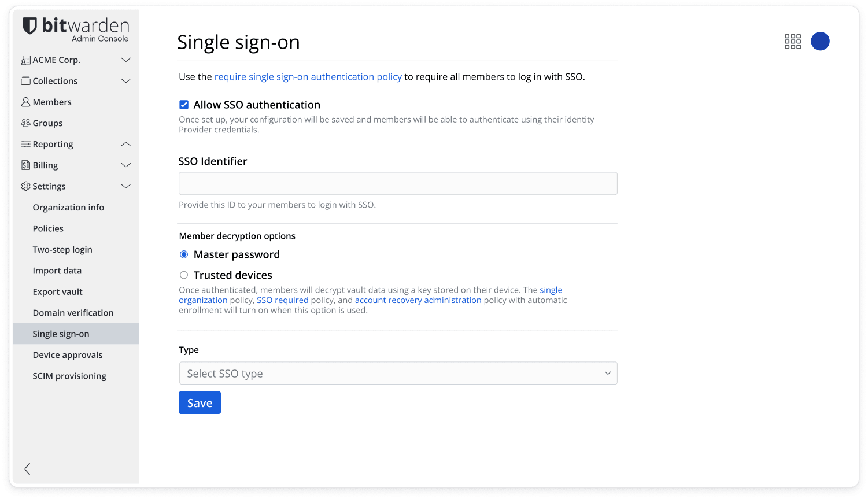Select the Master password option
The height and width of the screenshot is (499, 868).
pos(183,254)
